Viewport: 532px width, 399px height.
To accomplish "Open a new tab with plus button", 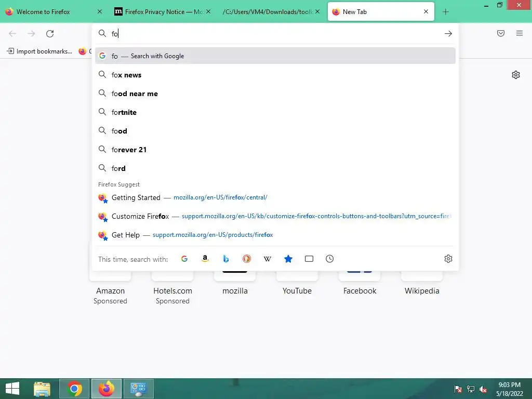I will [445, 12].
